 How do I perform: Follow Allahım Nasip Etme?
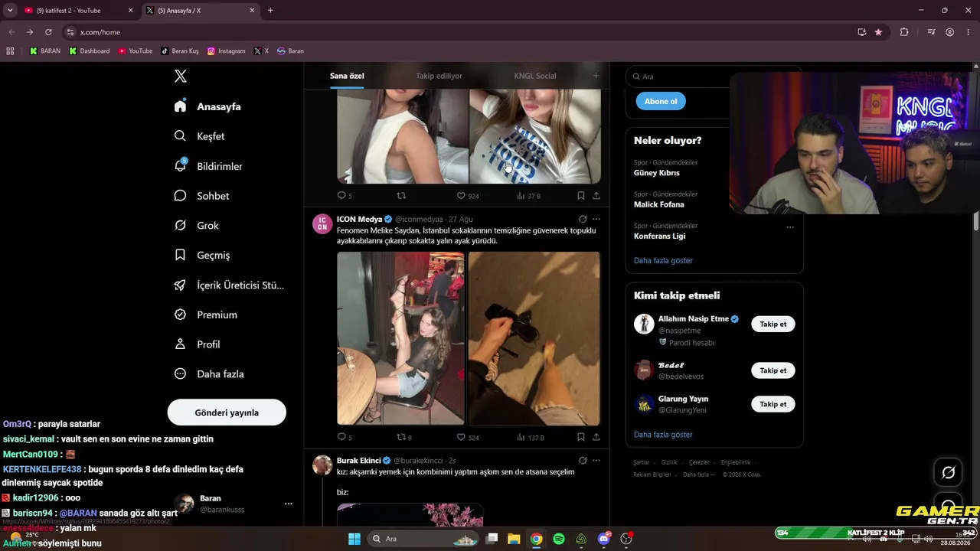pyautogui.click(x=773, y=324)
